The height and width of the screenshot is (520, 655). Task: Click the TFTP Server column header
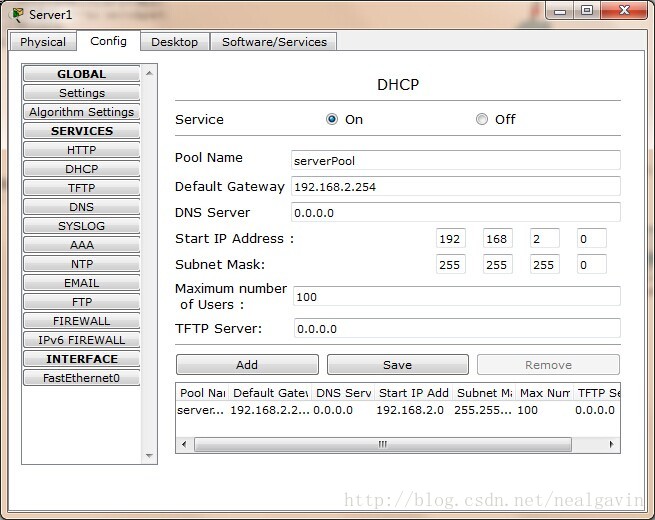click(x=597, y=393)
